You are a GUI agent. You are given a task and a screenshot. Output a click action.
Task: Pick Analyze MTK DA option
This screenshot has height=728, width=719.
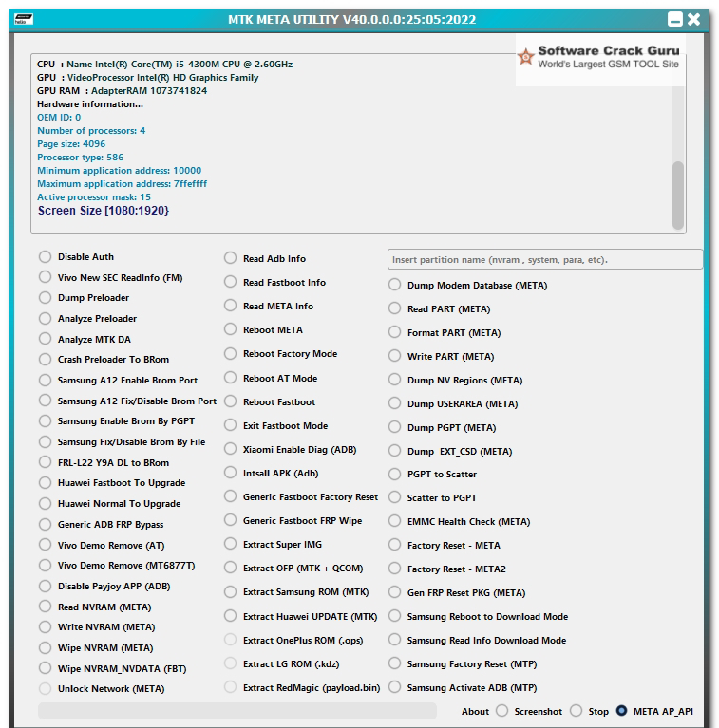pos(45,339)
